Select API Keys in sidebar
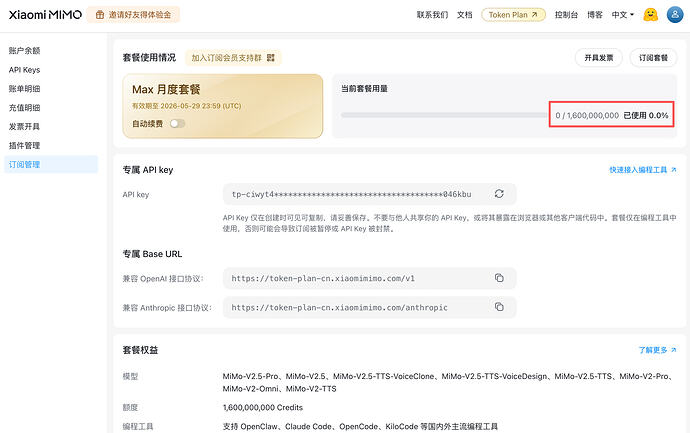Viewport: 690px width, 433px height. point(24,70)
